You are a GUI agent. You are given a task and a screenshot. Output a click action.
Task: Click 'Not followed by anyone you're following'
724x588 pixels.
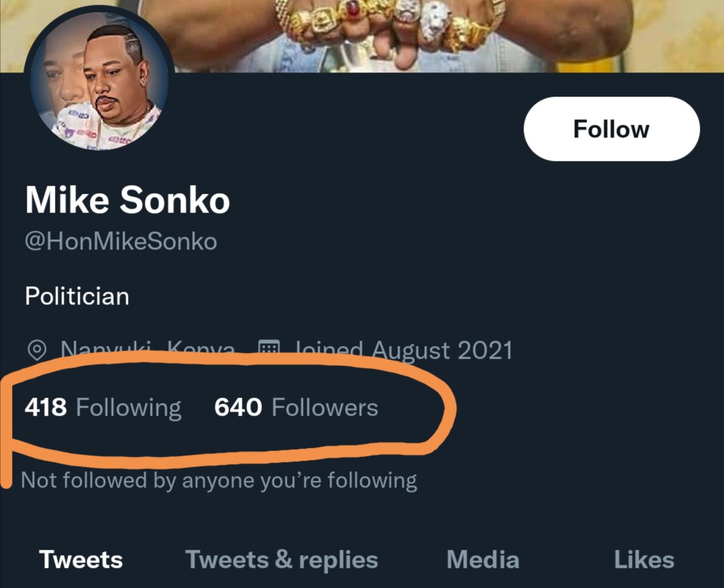pyautogui.click(x=219, y=481)
